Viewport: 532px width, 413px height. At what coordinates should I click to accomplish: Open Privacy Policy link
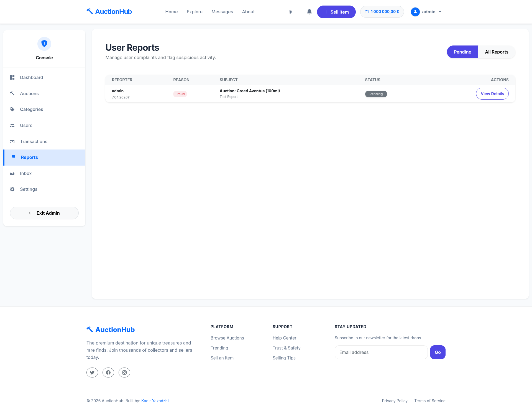[395, 401]
